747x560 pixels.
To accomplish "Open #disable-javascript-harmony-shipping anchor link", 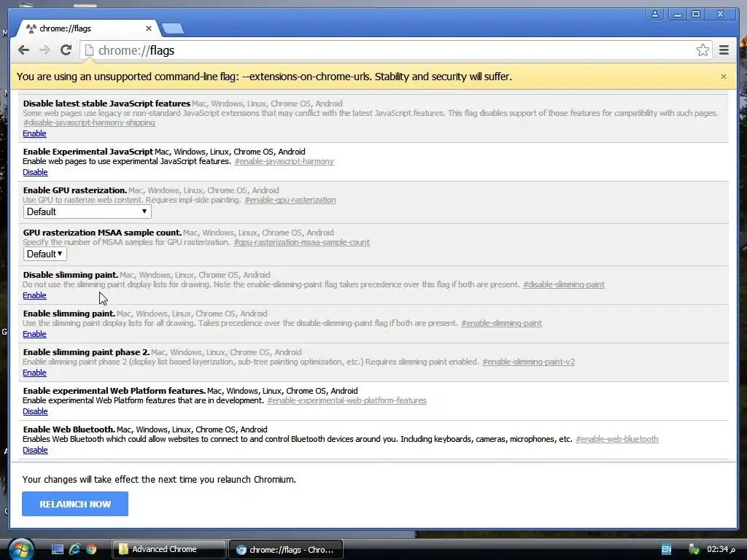I will click(89, 122).
